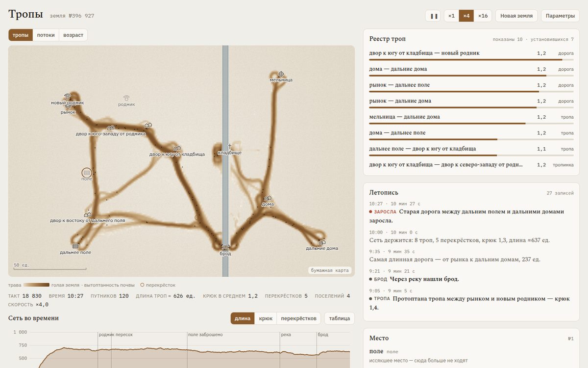Select the дальние дома icon
The width and height of the screenshot is (588, 368).
pyautogui.click(x=322, y=242)
